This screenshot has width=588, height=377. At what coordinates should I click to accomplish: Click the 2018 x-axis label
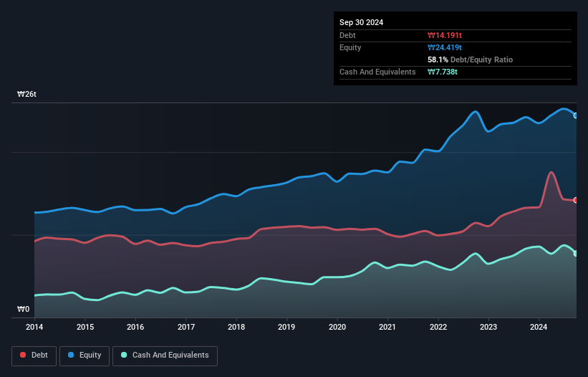(236, 327)
